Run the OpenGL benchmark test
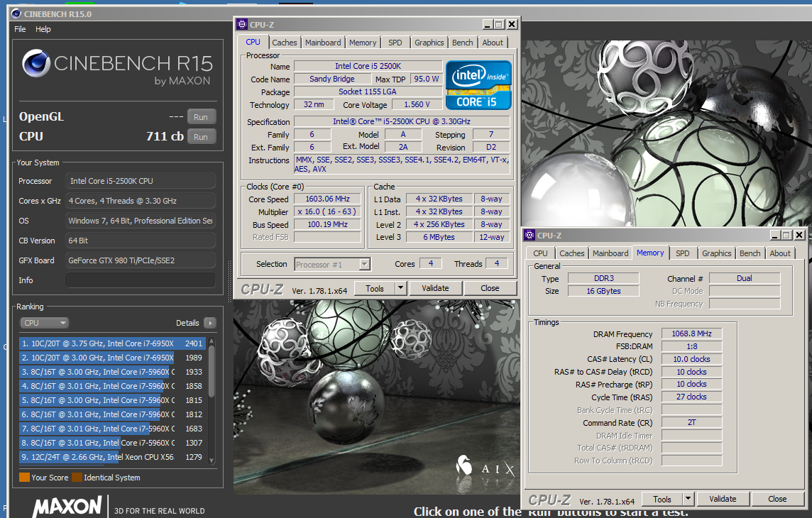812x518 pixels. click(x=201, y=117)
